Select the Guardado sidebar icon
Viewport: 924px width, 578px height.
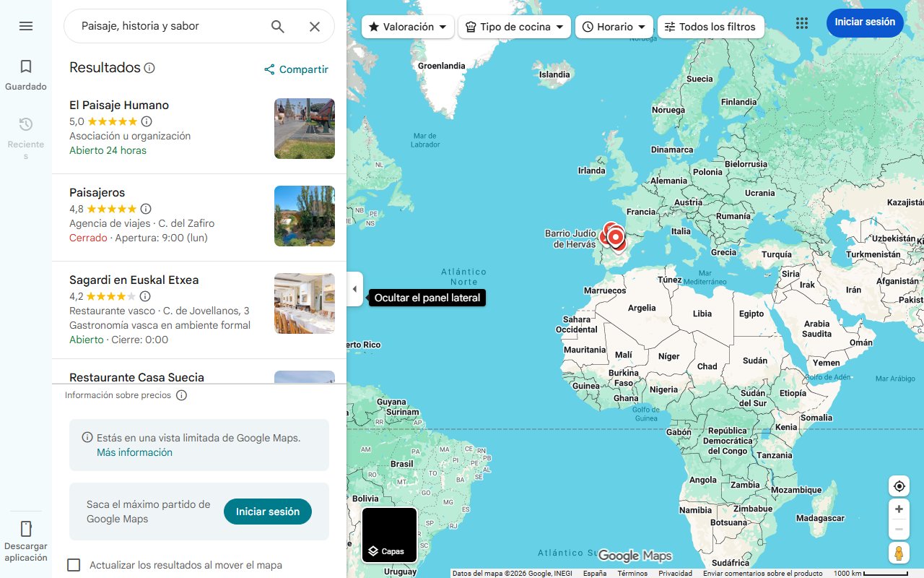point(25,66)
